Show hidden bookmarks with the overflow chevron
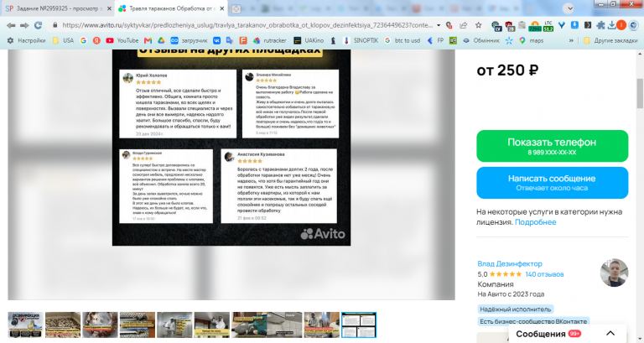 571,40
